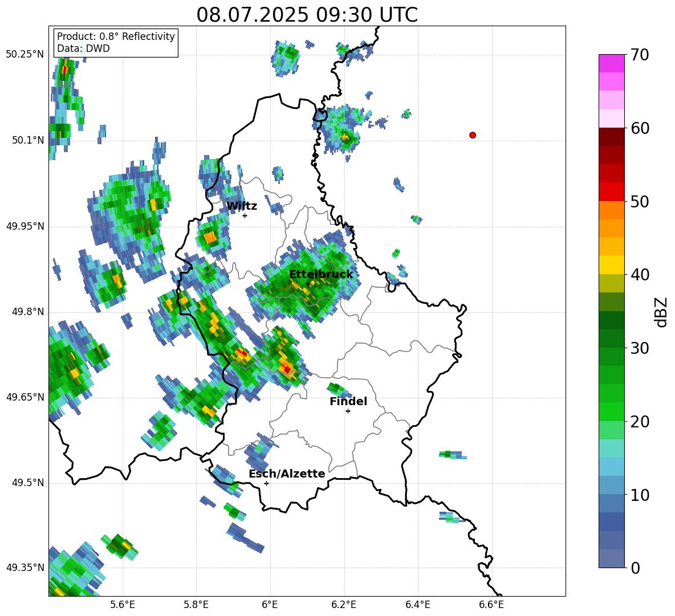Viewport: 675px width, 616px height.
Task: Click the 49.65°N latitude label
Action: [25, 397]
